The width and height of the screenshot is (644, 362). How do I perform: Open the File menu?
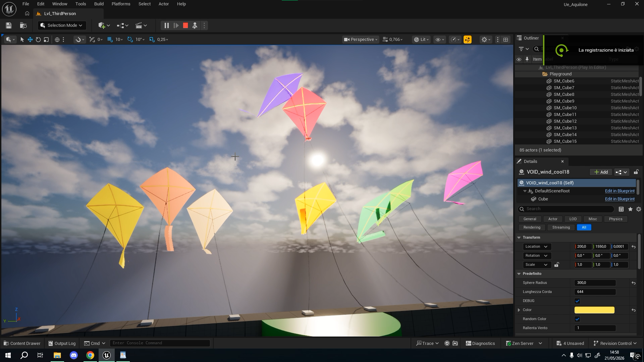pos(26,4)
